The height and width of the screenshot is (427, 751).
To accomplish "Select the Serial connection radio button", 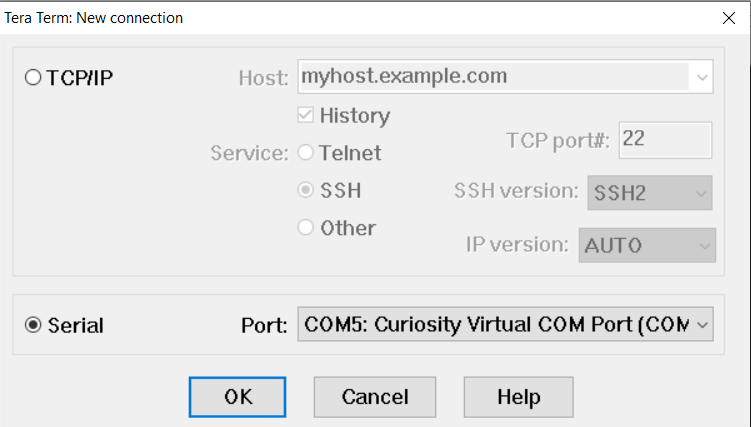I will tap(34, 325).
